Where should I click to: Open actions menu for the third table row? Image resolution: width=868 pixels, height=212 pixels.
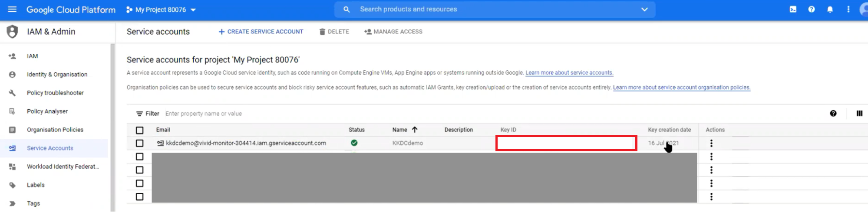(711, 170)
